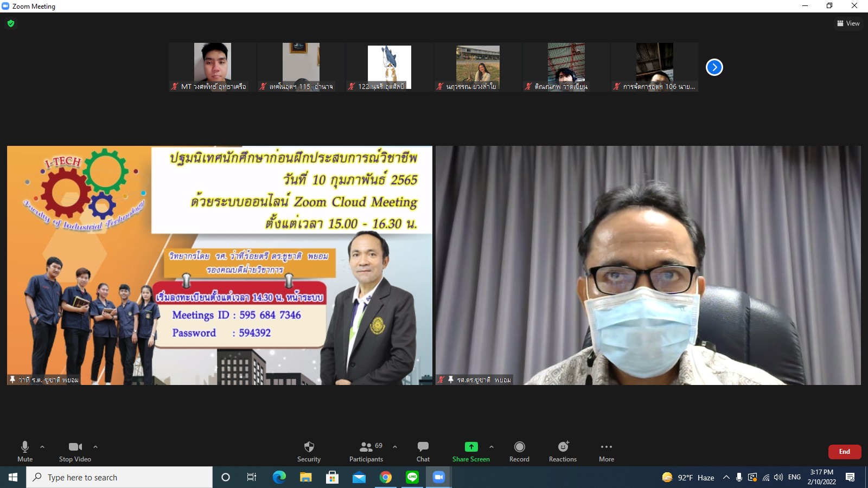This screenshot has width=868, height=488.
Task: Open the weather widget showing 92°F Haze
Action: tap(688, 477)
